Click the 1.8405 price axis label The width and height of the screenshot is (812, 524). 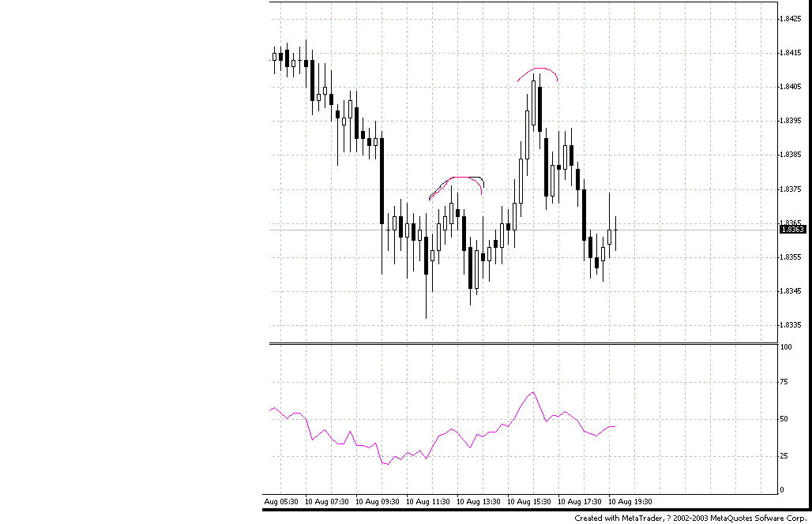791,87
